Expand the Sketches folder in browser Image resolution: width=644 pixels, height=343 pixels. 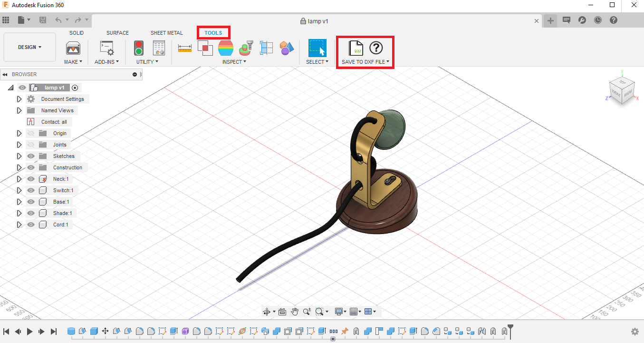[x=19, y=156]
